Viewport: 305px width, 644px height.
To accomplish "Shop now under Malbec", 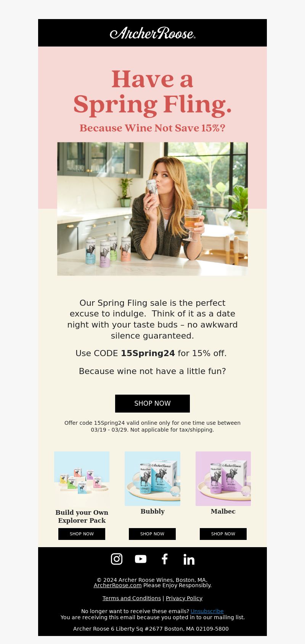I will click(223, 534).
